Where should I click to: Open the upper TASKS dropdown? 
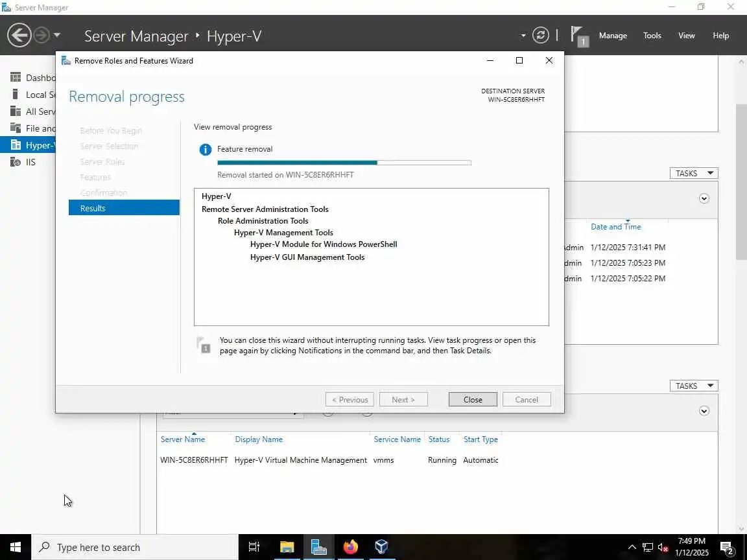pyautogui.click(x=694, y=173)
